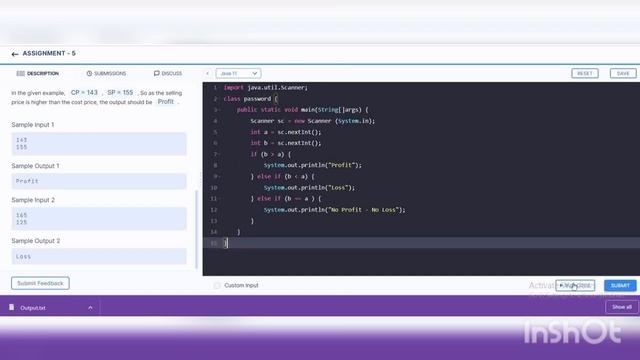Click the last line of the editor
This screenshot has width=640, height=360.
(x=421, y=243)
